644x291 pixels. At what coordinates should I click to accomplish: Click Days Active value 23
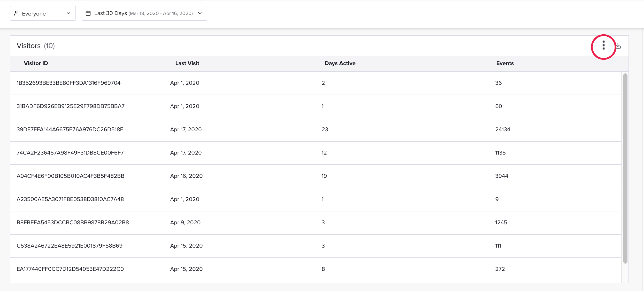325,129
